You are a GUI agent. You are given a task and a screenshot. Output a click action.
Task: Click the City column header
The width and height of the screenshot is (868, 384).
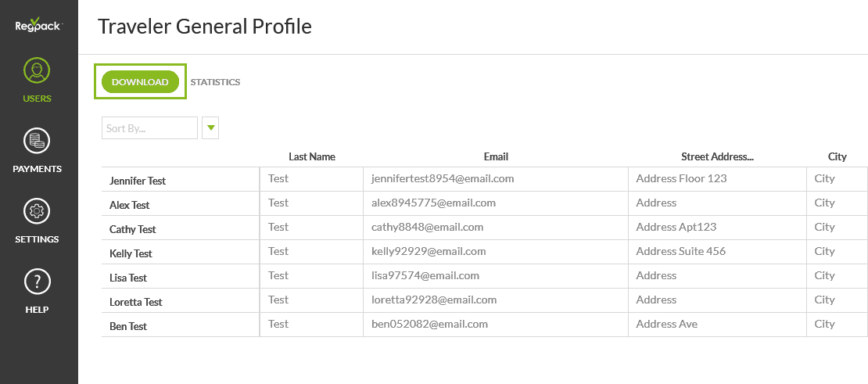[837, 156]
